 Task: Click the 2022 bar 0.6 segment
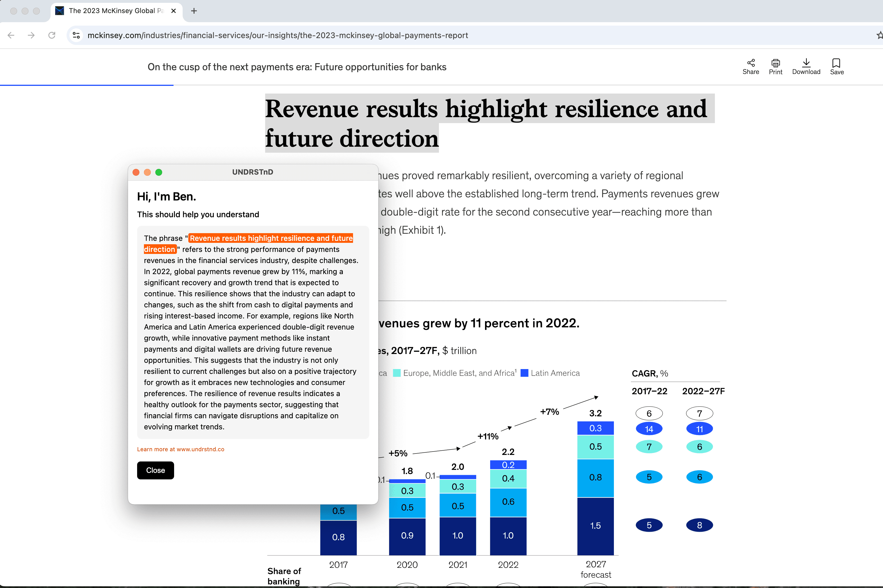(x=508, y=502)
